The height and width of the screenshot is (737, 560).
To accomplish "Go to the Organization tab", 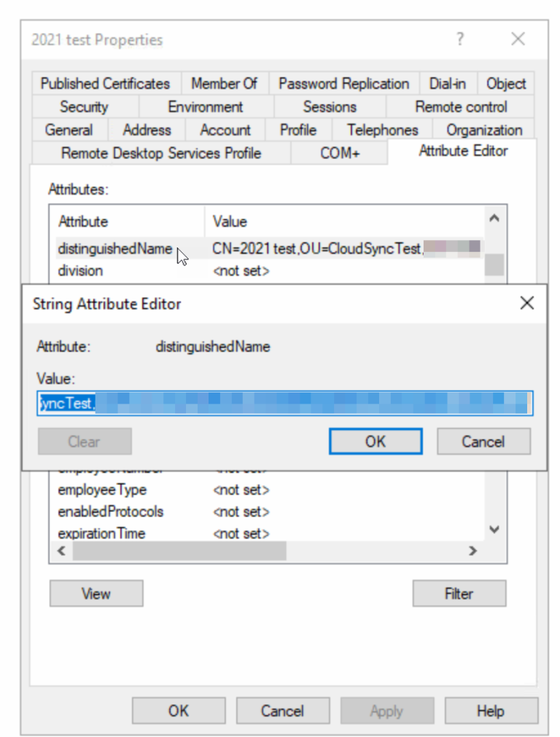I will (483, 130).
